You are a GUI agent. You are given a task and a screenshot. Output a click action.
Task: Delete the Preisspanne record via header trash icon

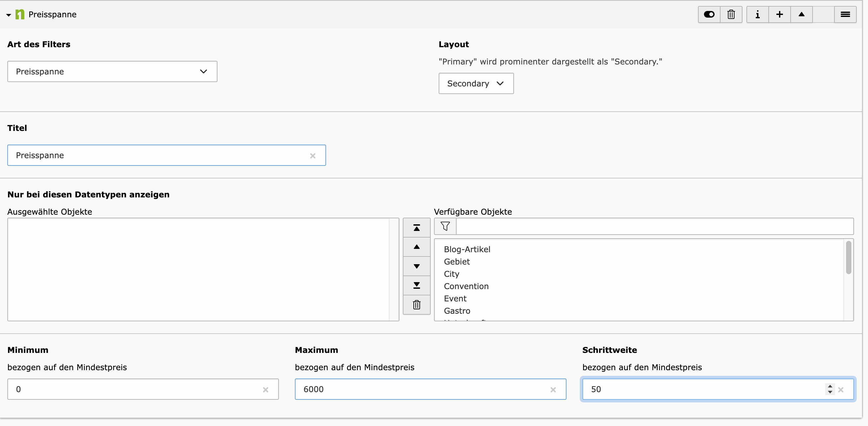point(731,15)
